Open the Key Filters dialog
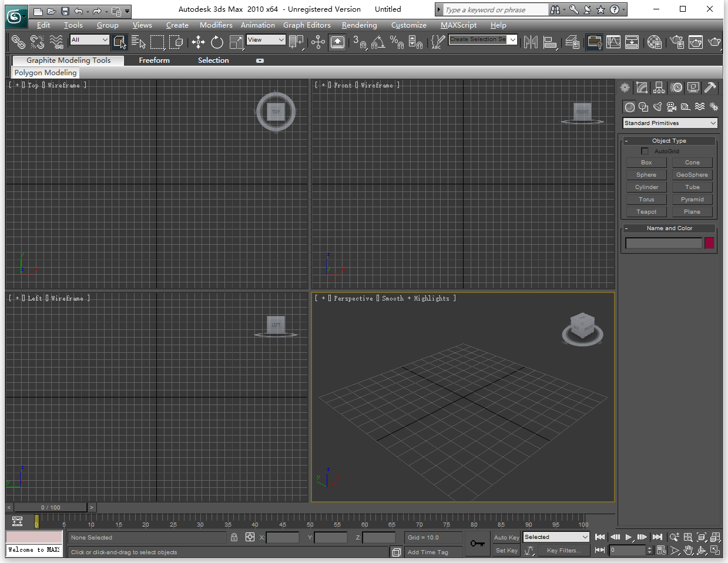The image size is (728, 563). coord(563,551)
